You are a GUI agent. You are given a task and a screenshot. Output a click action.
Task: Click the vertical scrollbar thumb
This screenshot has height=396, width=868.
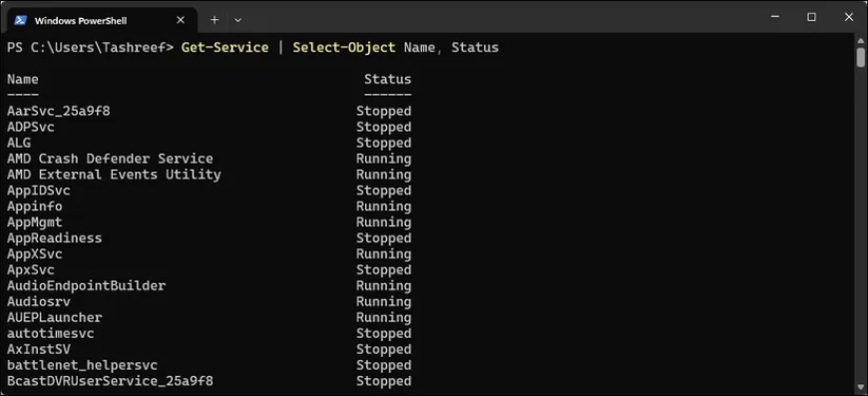pyautogui.click(x=860, y=57)
